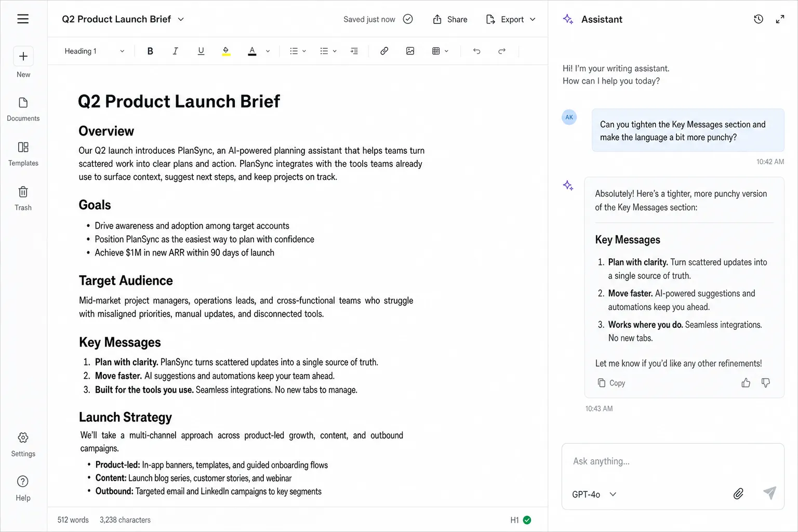Click the 'Content:' bullet in Launch Strategy
Screen dimensions: 798x532
point(193,478)
